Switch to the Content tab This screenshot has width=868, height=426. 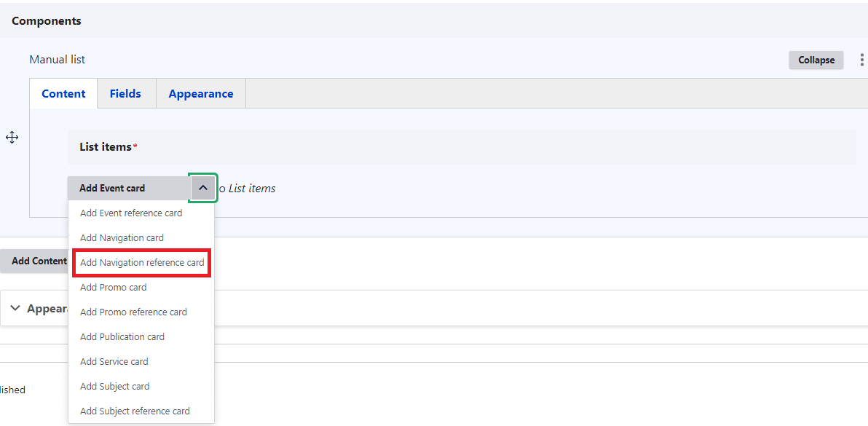click(x=63, y=94)
